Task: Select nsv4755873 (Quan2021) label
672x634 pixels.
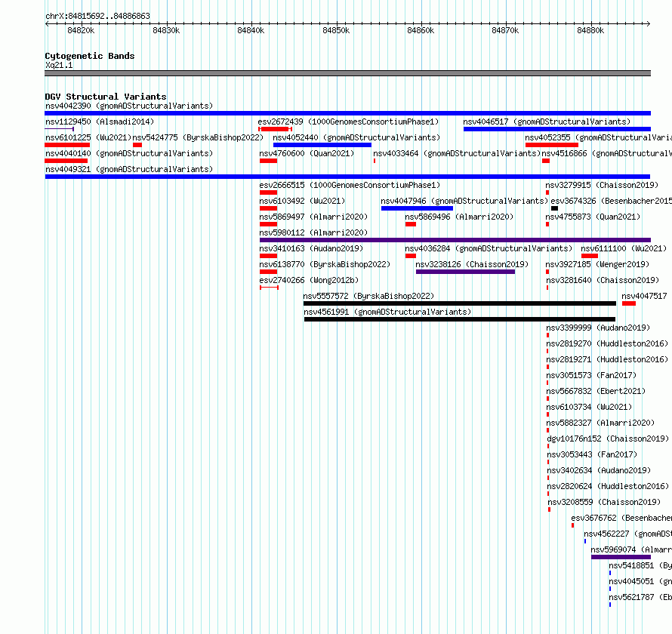Action: [593, 217]
